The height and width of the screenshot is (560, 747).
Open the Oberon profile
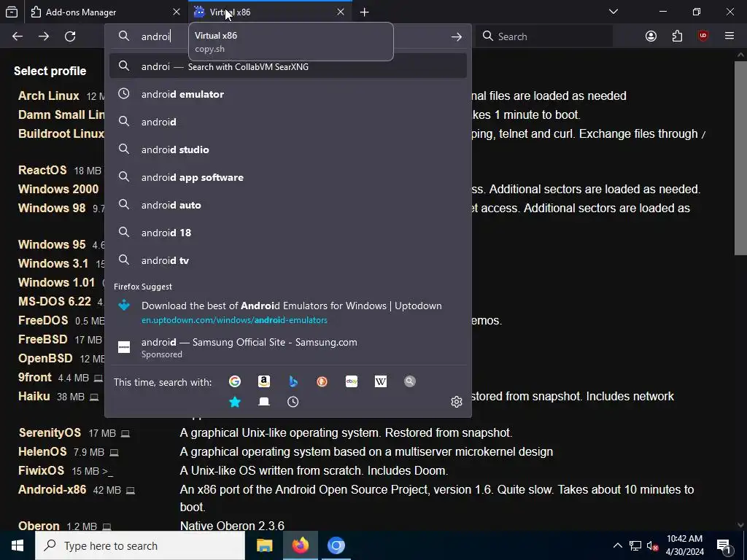click(x=39, y=526)
